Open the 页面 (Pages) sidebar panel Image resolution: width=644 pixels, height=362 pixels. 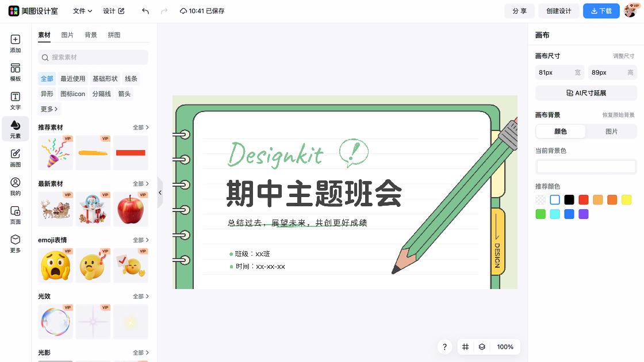(x=15, y=215)
